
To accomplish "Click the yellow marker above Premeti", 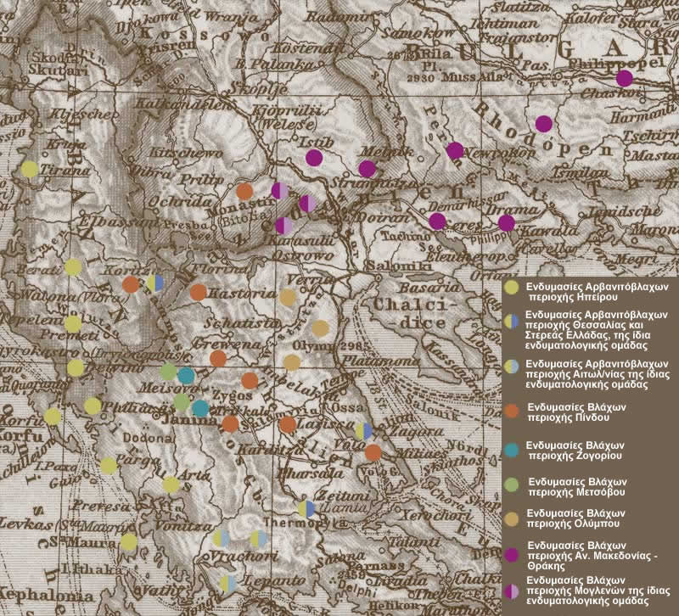I will (x=73, y=324).
